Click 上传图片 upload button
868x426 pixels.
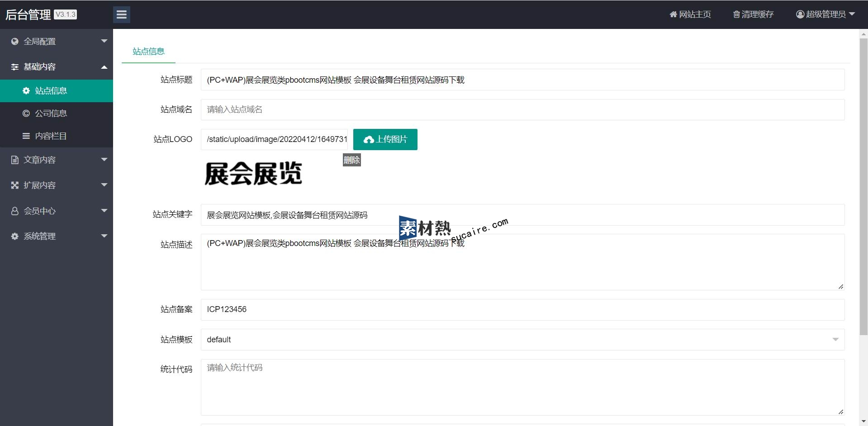point(385,139)
